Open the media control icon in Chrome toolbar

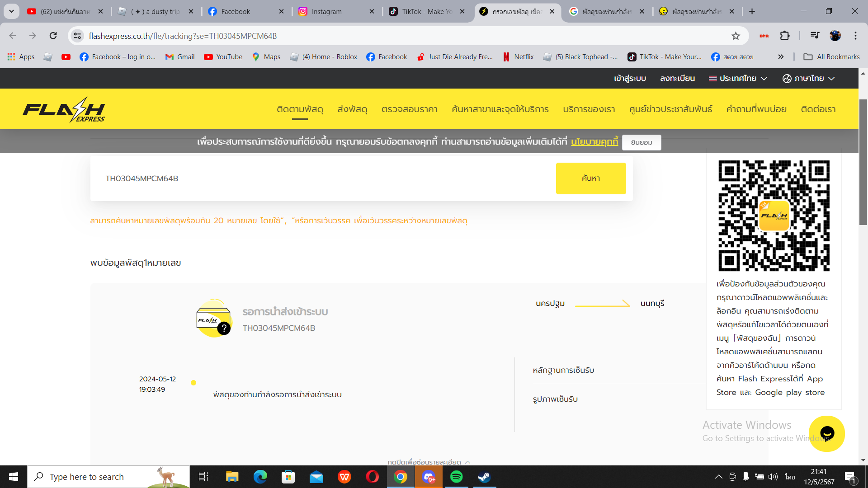tap(815, 36)
